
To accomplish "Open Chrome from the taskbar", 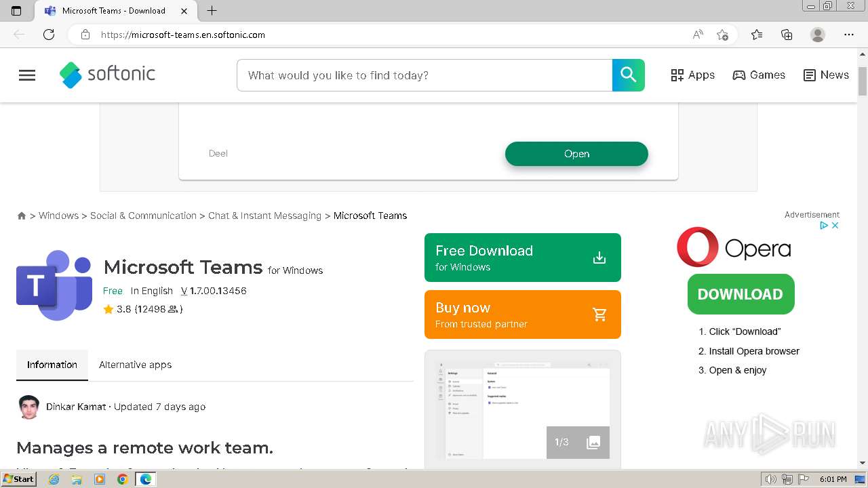I will 122,479.
